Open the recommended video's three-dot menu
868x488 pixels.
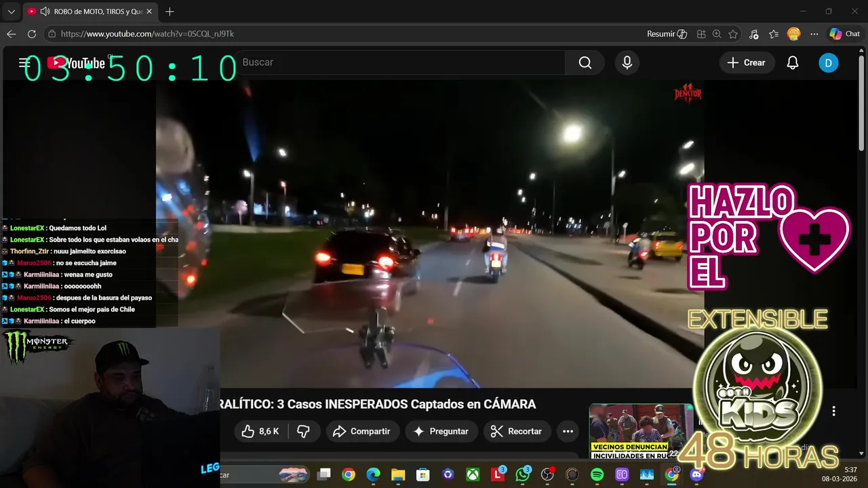(833, 411)
